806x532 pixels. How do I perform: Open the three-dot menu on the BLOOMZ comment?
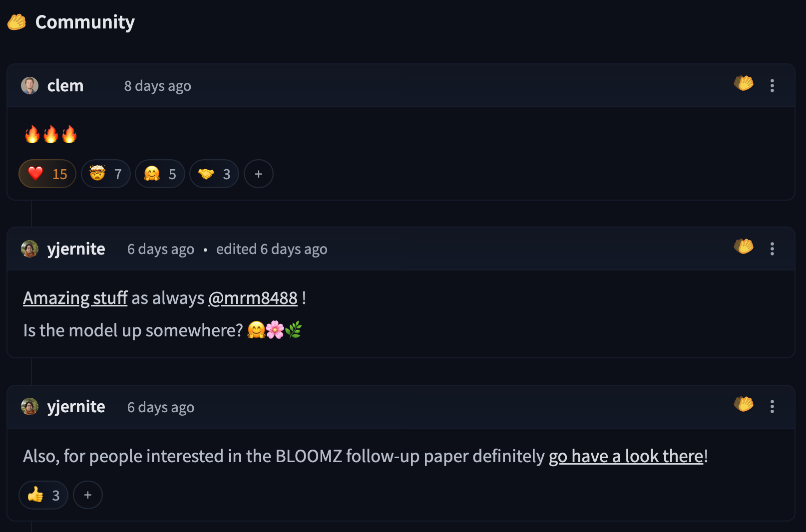[x=772, y=407]
